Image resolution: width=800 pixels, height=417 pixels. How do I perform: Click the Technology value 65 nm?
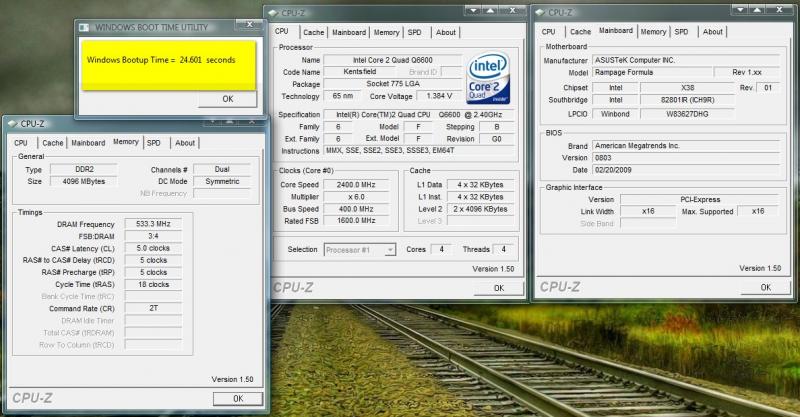click(342, 96)
